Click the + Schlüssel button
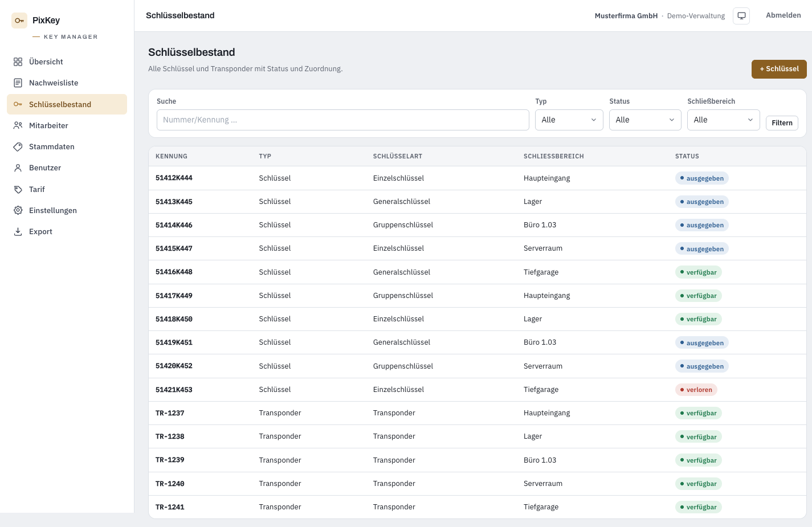The width and height of the screenshot is (812, 527). point(779,69)
